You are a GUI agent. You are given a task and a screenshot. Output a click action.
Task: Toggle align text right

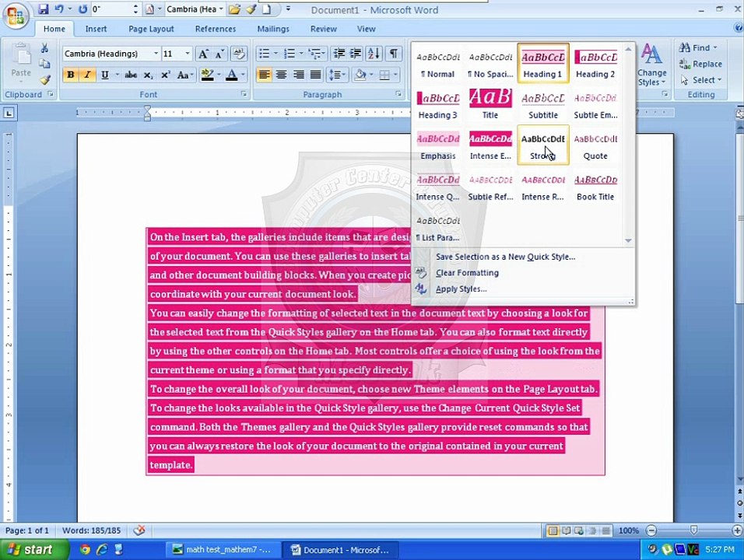298,75
